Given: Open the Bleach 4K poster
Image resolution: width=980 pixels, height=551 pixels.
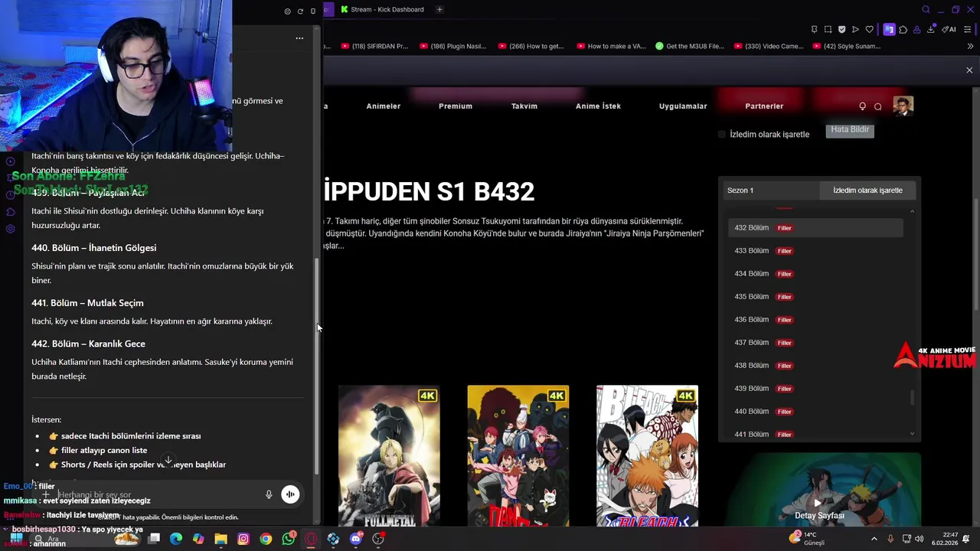Looking at the screenshot, I should [647, 456].
